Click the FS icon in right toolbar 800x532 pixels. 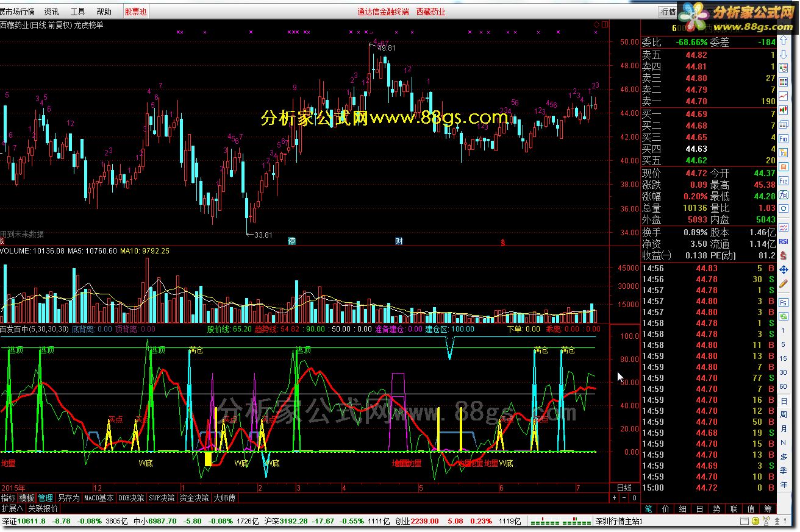click(x=784, y=302)
